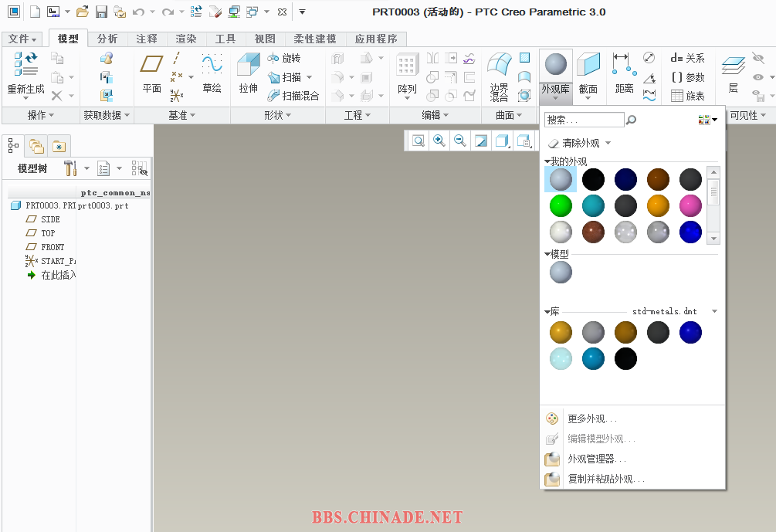
Task: Click into the 搜索 appearance search field
Action: (x=584, y=120)
